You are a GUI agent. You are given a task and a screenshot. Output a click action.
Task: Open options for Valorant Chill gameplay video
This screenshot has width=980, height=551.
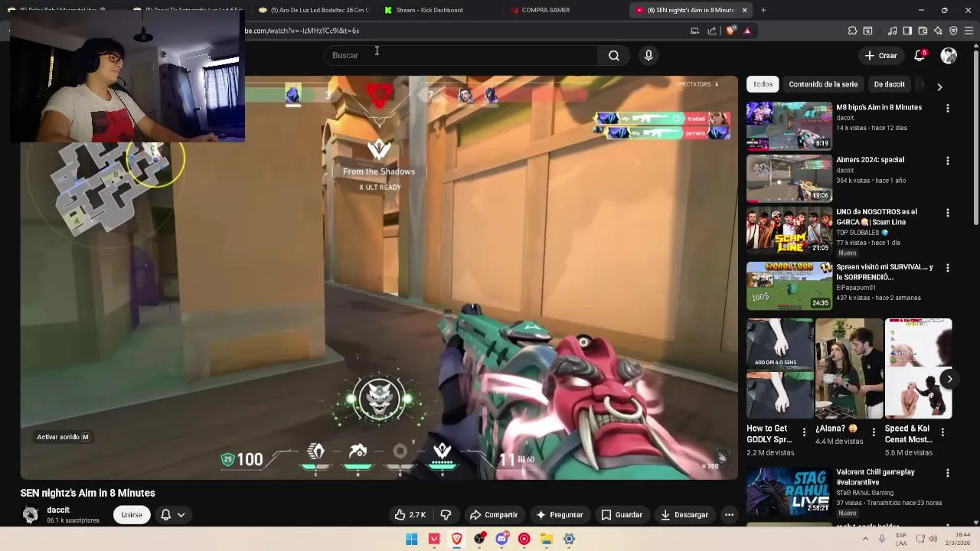pos(947,473)
